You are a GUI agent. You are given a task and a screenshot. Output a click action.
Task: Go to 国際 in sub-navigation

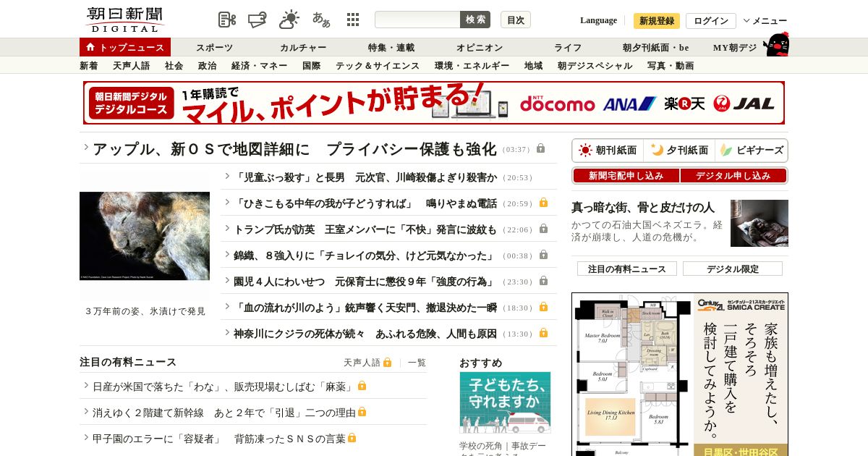click(x=312, y=66)
